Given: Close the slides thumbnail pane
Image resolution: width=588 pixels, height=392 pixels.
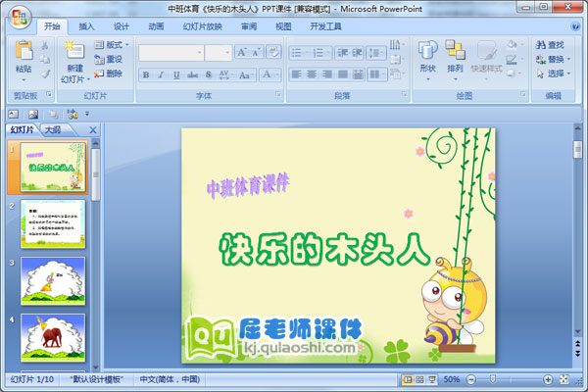Looking at the screenshot, I should [93, 130].
